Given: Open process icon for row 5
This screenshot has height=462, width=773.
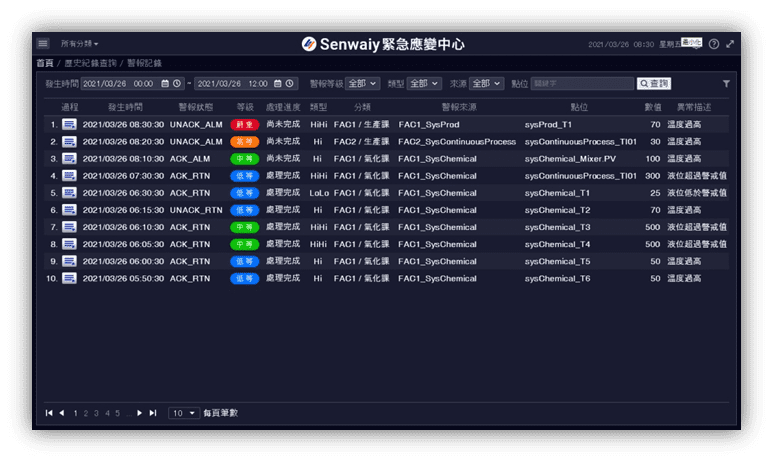Looking at the screenshot, I should (x=69, y=192).
